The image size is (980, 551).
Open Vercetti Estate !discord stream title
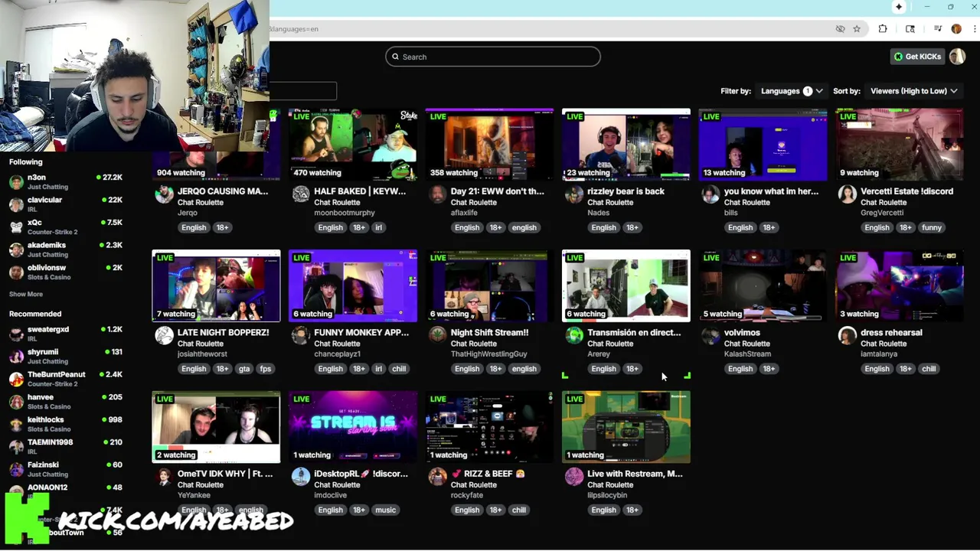pos(906,191)
